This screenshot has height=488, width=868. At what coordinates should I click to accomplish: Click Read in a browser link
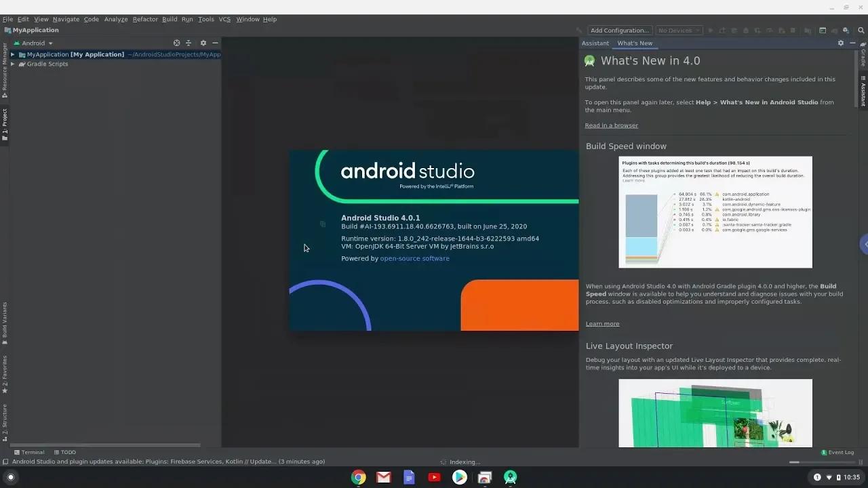[x=612, y=125]
